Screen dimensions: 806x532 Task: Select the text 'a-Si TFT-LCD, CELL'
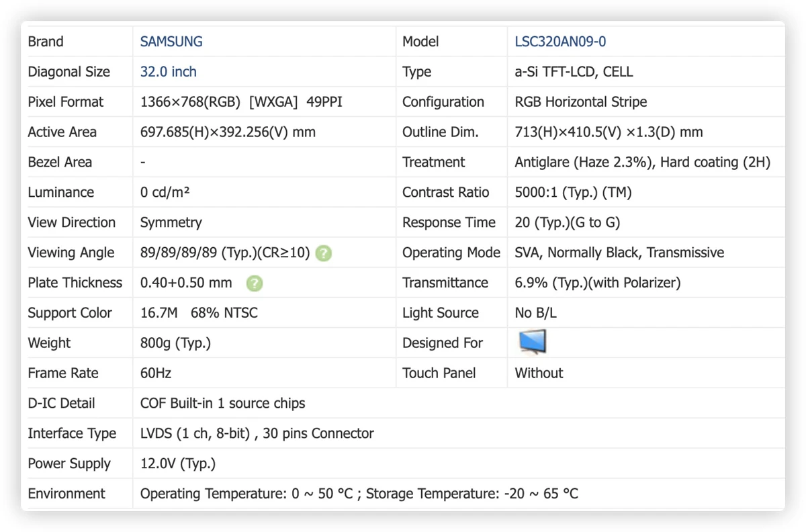click(x=574, y=72)
